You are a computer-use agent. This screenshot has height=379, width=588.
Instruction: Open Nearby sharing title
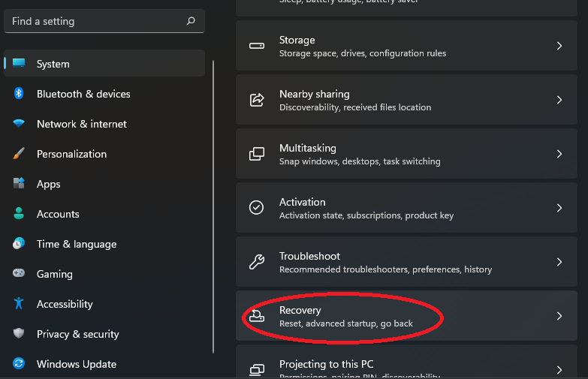(314, 94)
